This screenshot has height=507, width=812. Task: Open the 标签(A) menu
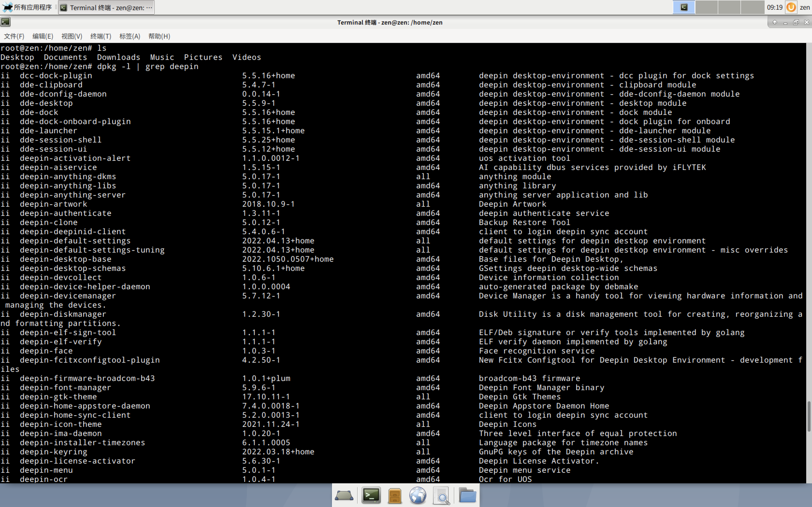pos(130,36)
